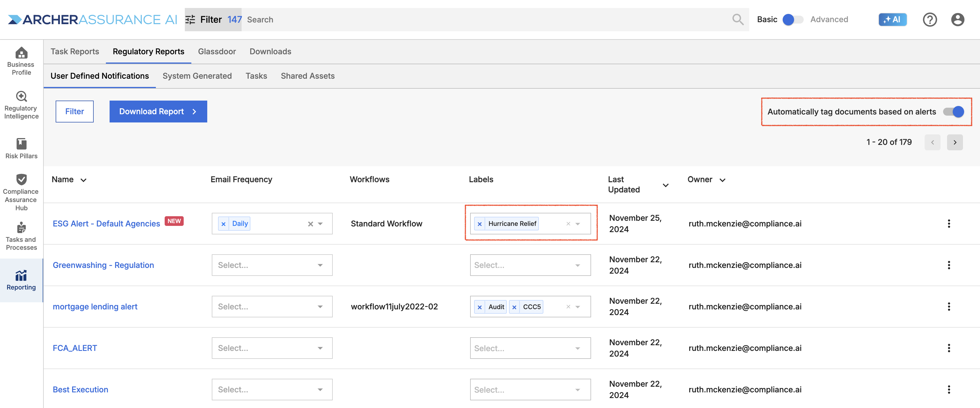Open the top bar Filter sliders icon
Viewport: 980px width, 408px height.
tap(190, 19)
